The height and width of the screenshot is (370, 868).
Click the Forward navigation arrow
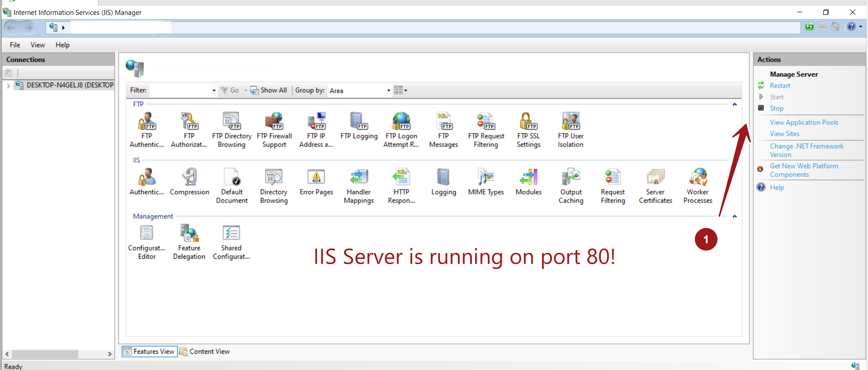pyautogui.click(x=28, y=28)
